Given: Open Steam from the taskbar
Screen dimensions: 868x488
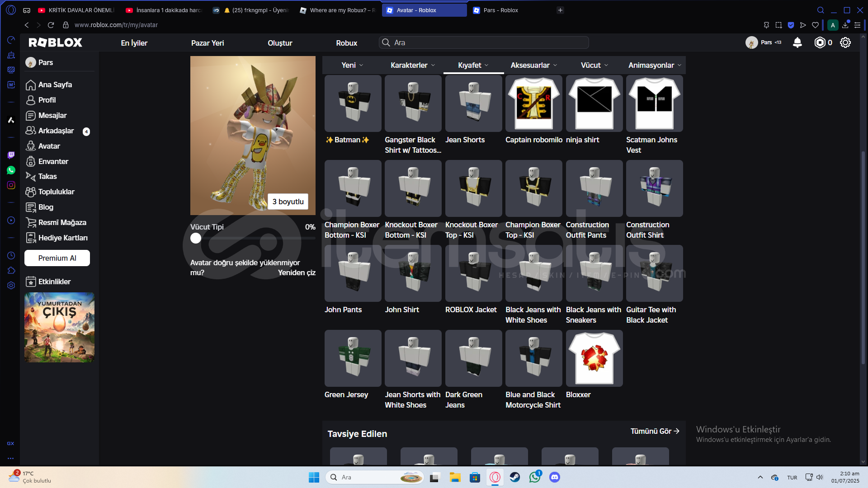Looking at the screenshot, I should 515,477.
